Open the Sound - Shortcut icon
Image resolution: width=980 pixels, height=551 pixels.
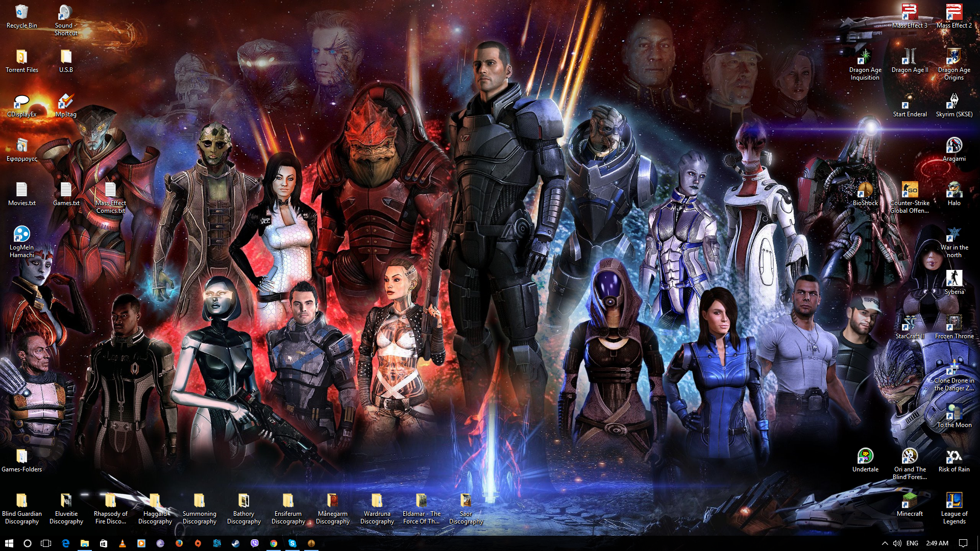pos(66,20)
